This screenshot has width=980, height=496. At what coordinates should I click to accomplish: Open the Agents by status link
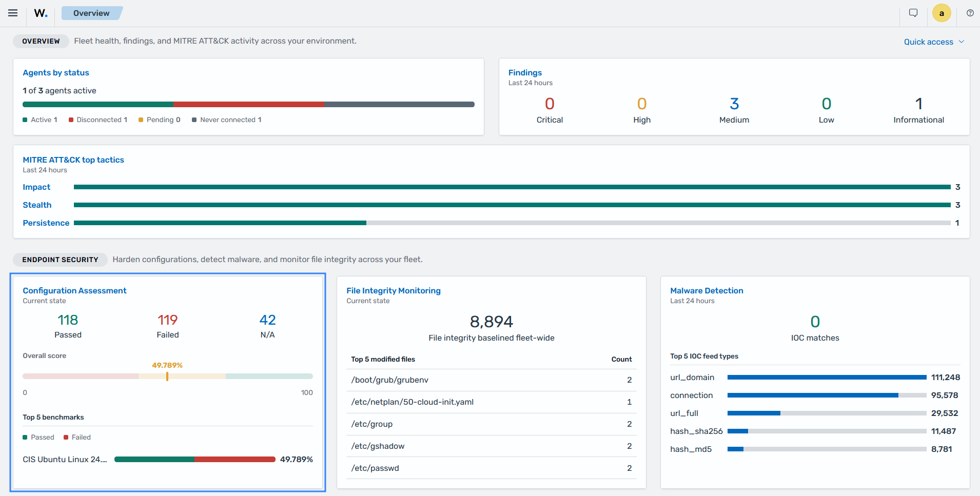tap(56, 73)
